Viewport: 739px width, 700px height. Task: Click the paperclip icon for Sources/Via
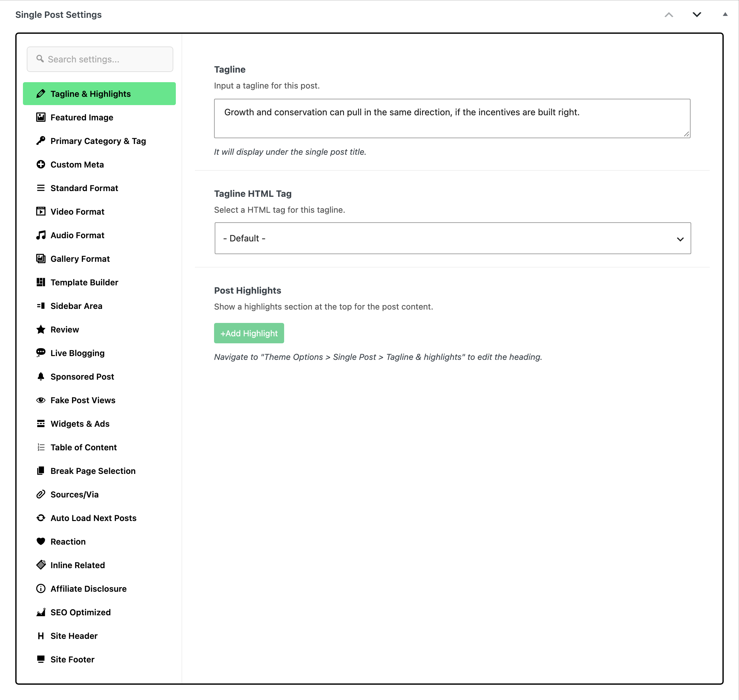click(x=41, y=494)
